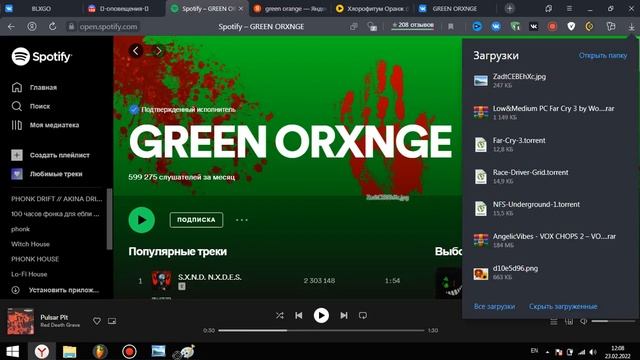The width and height of the screenshot is (640, 360).
Task: Go to Главная in Spotify sidebar
Action: click(34, 87)
